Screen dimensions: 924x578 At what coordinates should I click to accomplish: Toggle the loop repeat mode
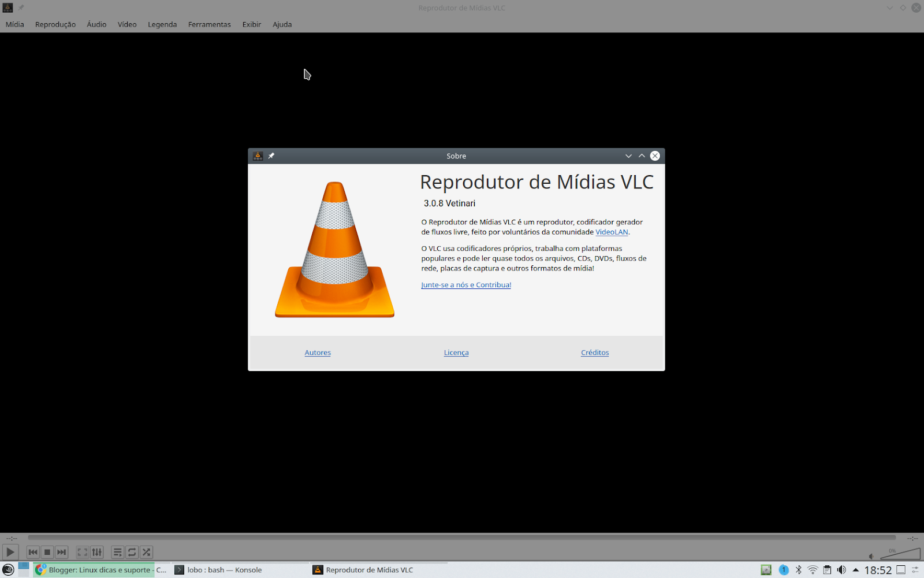tap(132, 552)
